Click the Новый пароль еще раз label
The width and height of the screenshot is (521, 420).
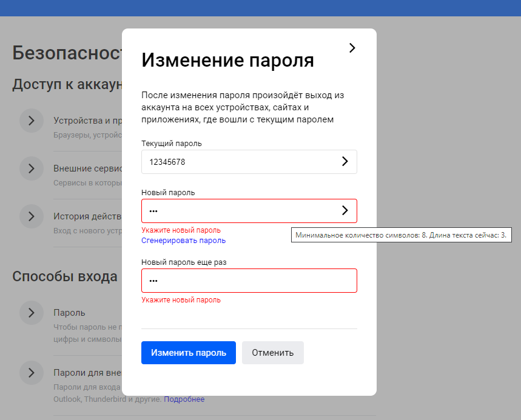[184, 262]
